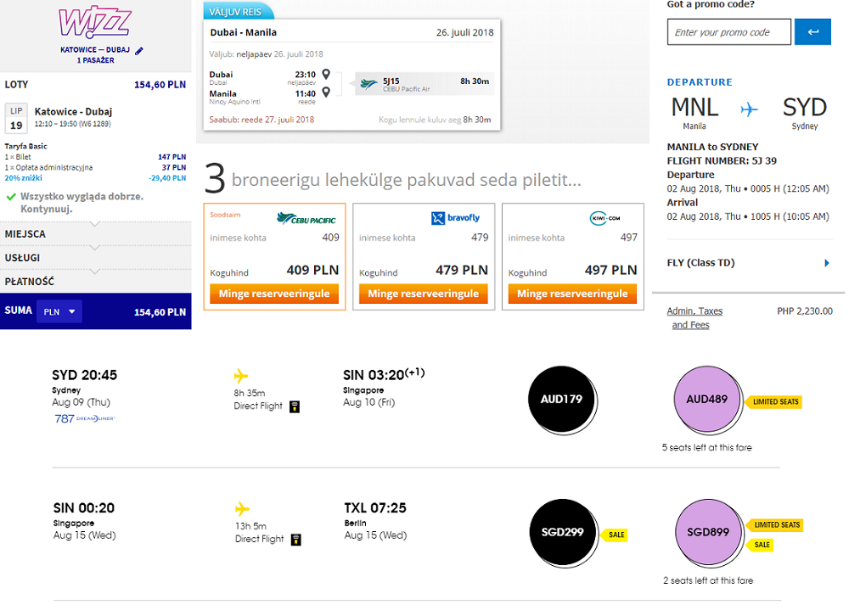Select the AUD179 black fare circle
The width and height of the screenshot is (849, 616).
(x=561, y=399)
